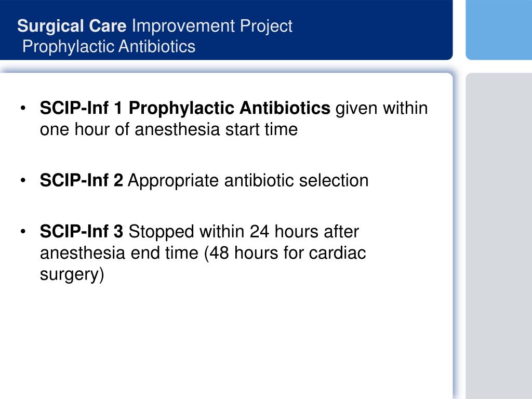Screen dimensions: 532x399
Task: Click the second bullet point marker
Action: pyautogui.click(x=23, y=180)
